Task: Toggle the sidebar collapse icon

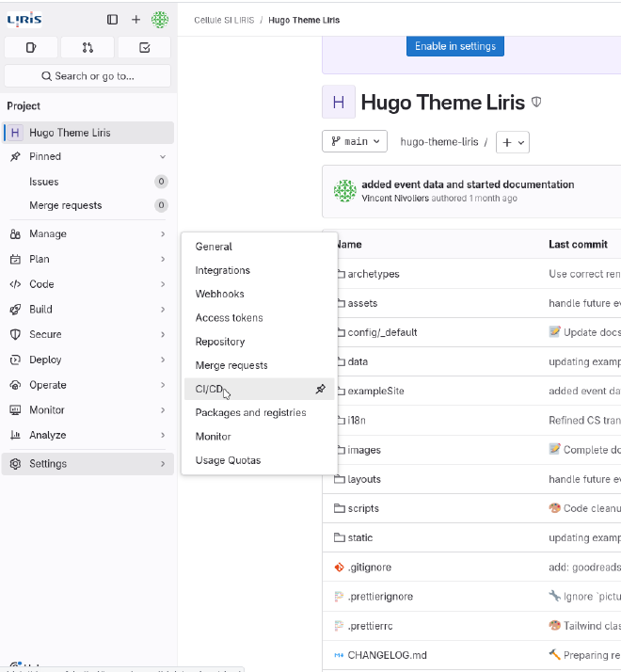Action: click(112, 19)
